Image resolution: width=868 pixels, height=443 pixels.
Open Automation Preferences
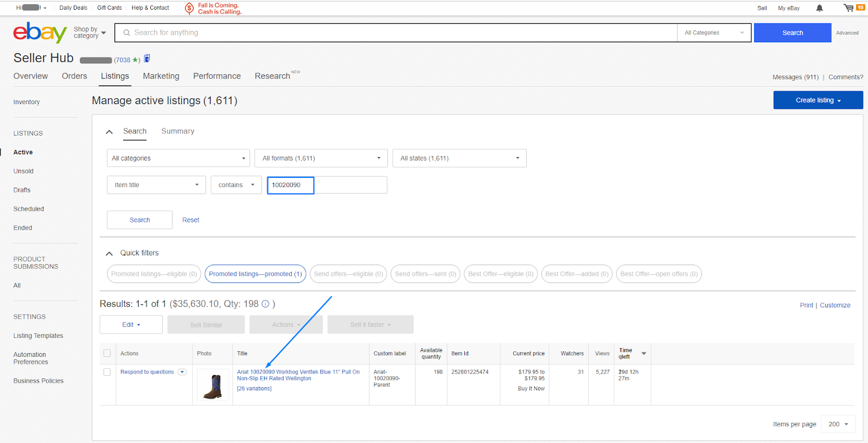click(31, 358)
